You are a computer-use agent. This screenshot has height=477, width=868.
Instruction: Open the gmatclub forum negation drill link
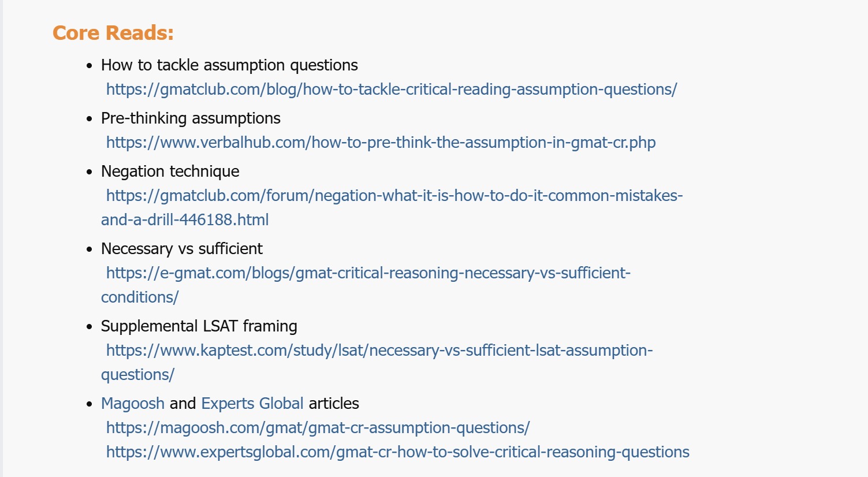pos(394,196)
